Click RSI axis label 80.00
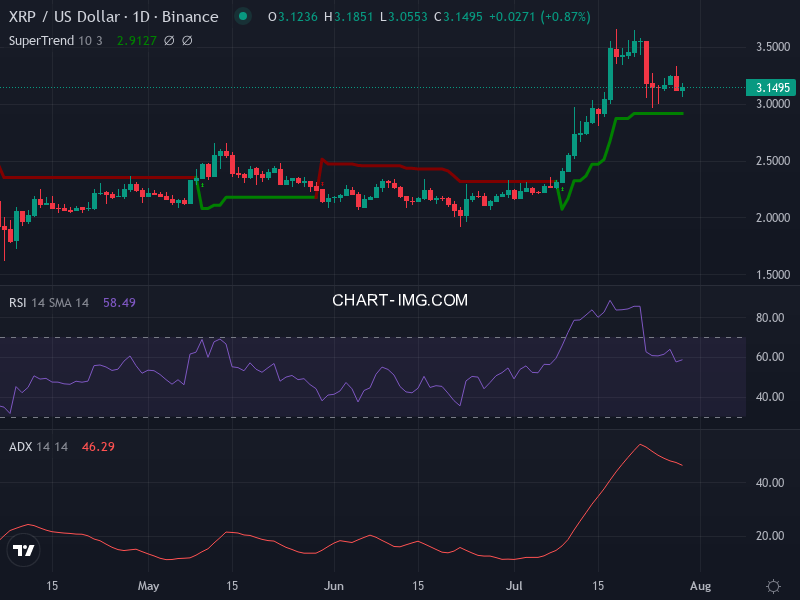 770,318
